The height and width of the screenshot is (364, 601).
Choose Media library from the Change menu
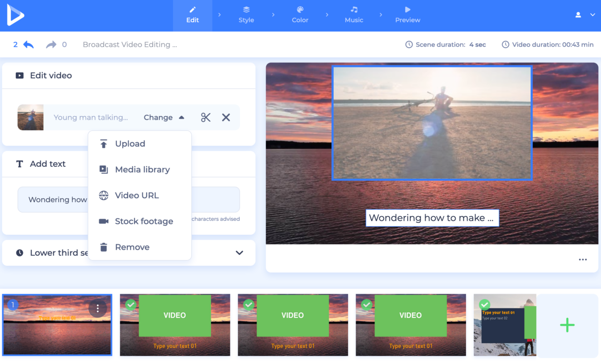(x=142, y=170)
